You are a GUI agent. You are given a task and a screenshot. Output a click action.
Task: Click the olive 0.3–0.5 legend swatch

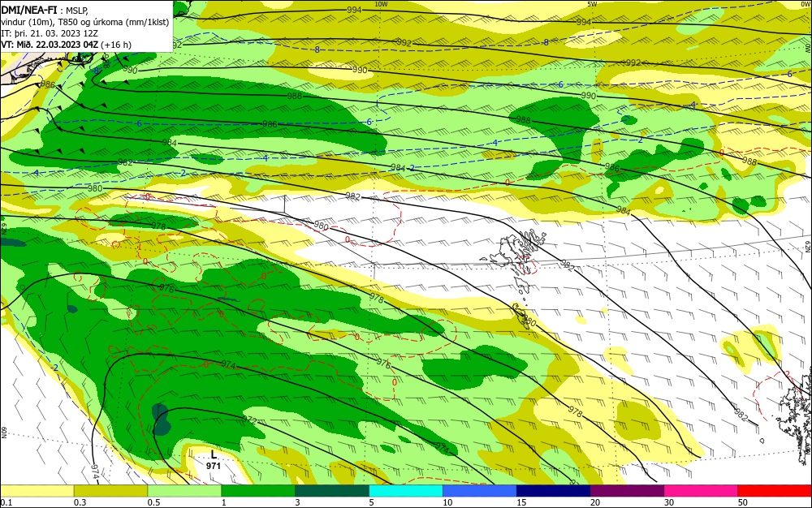click(x=110, y=491)
